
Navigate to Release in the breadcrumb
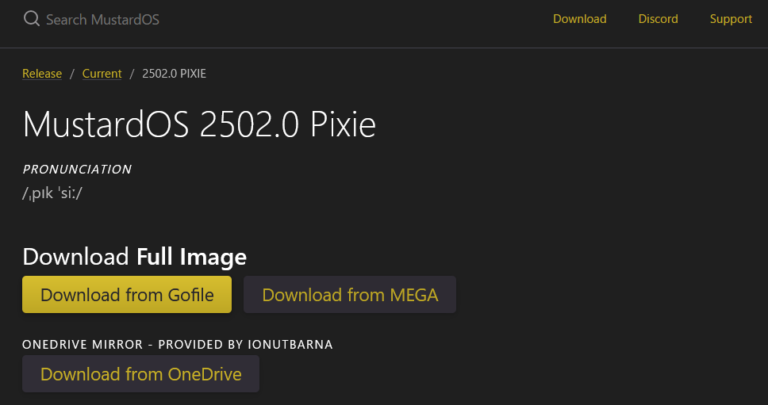click(42, 74)
